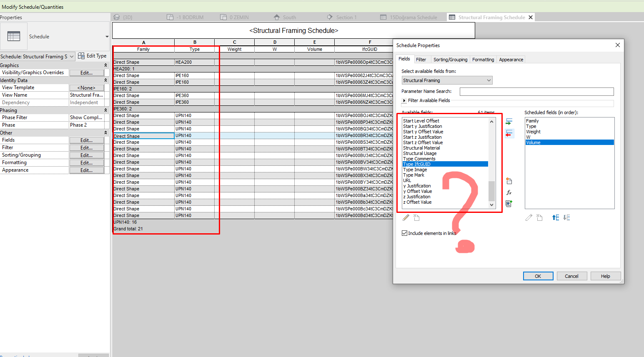This screenshot has width=644, height=357.
Task: Switch to the Sorting/Grouping tab
Action: (x=450, y=60)
